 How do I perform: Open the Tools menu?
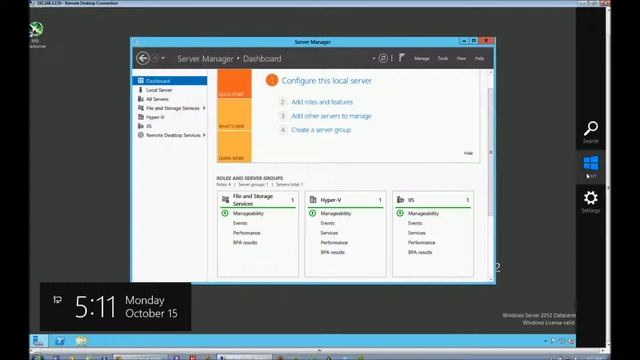(x=443, y=59)
